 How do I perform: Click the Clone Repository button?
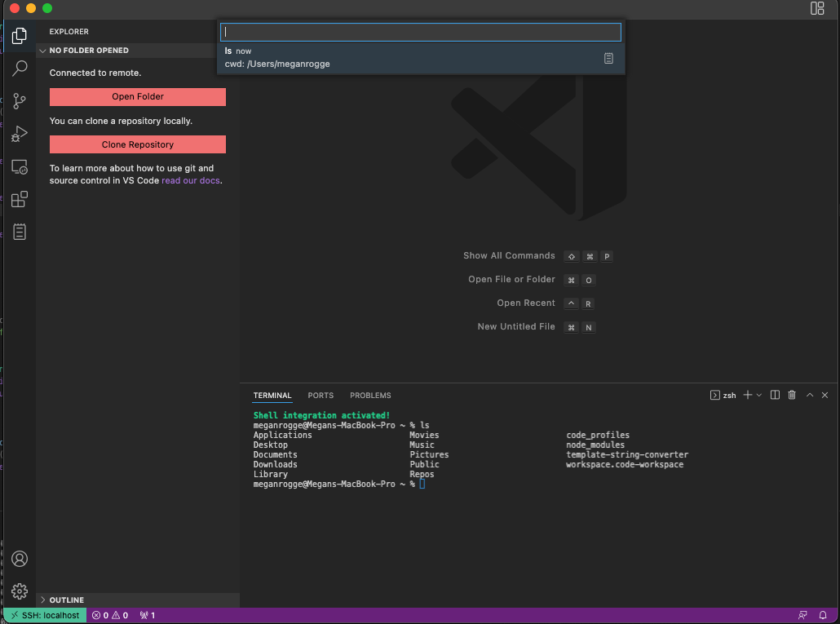click(x=138, y=144)
